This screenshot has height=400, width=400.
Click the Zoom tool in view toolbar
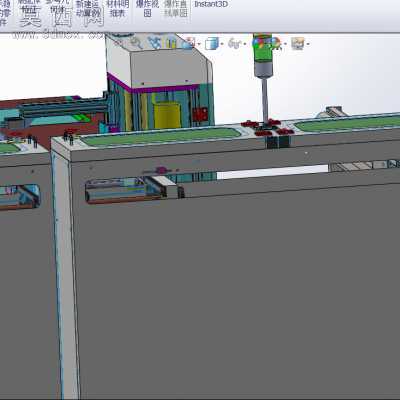136,43
